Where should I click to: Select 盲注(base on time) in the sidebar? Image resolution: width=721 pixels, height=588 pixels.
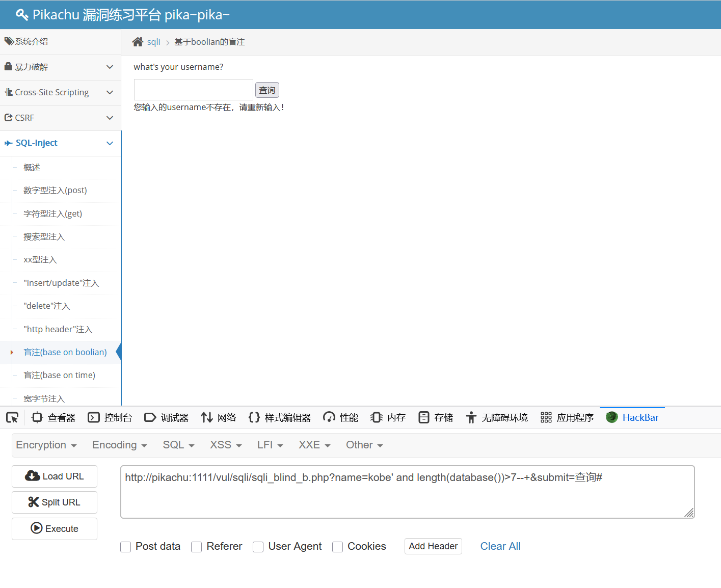tap(59, 375)
